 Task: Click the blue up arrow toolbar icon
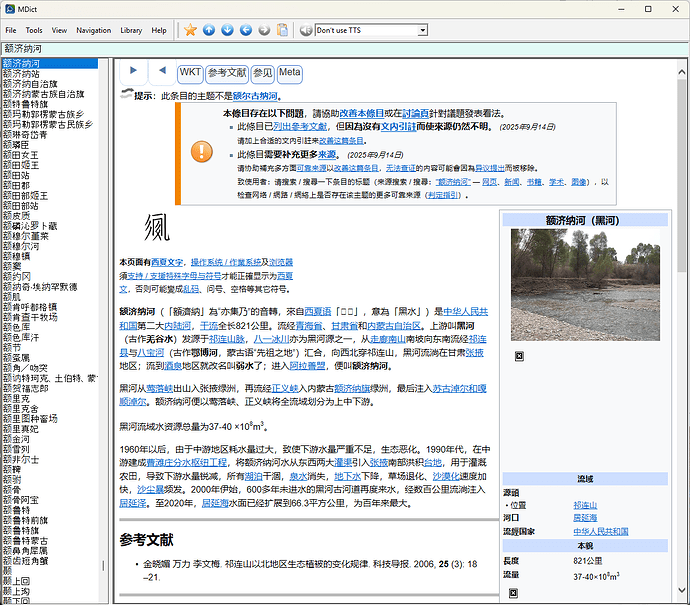click(x=209, y=31)
